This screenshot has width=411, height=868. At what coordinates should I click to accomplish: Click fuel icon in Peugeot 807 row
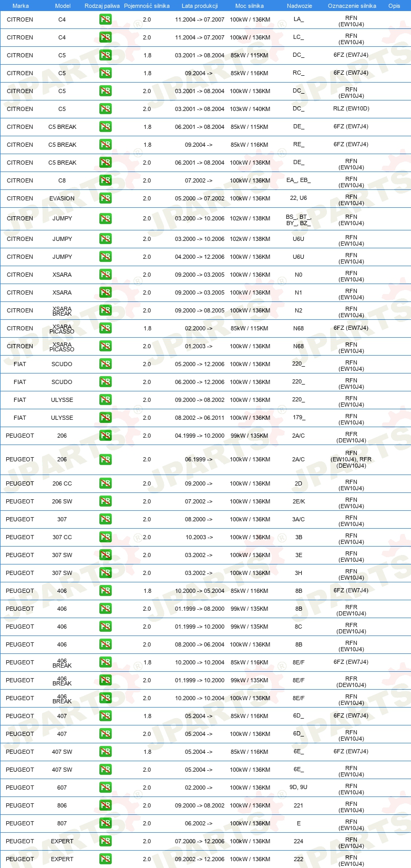pos(106,823)
